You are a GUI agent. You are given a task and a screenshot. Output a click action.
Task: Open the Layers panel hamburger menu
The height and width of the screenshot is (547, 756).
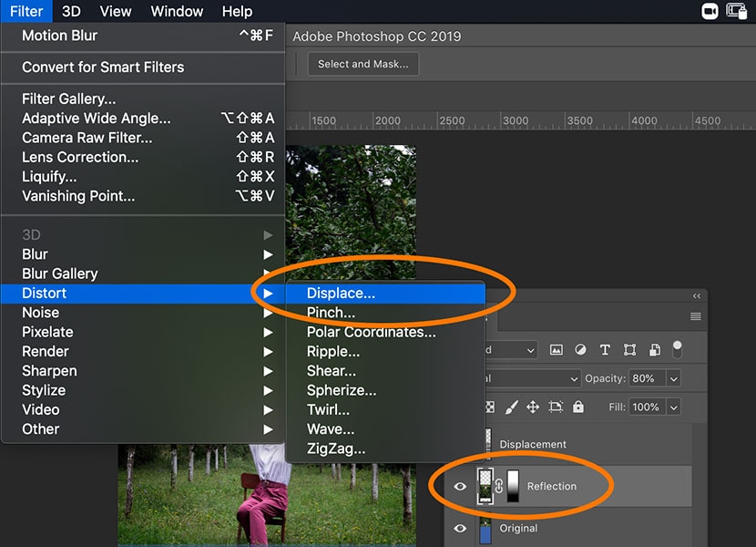coord(696,316)
